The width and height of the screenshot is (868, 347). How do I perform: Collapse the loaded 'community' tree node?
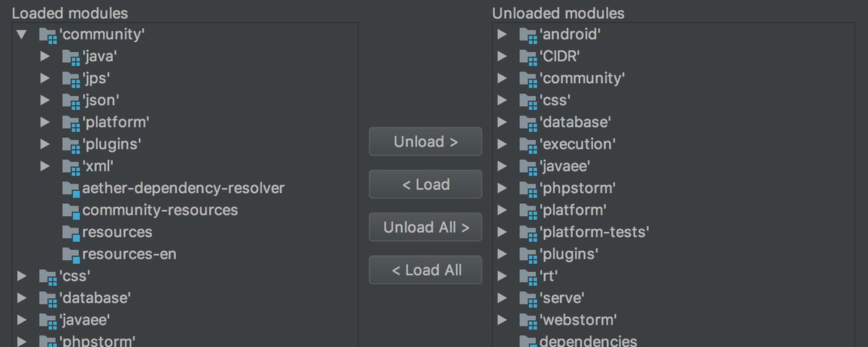click(x=22, y=34)
